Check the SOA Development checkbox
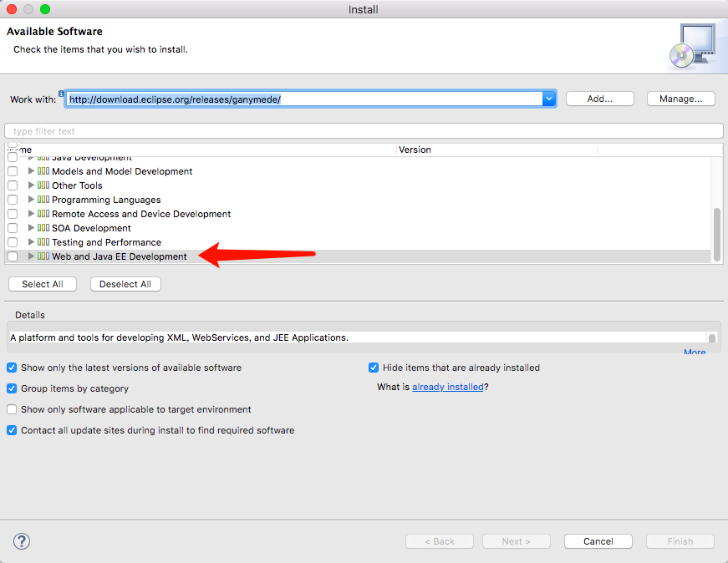 tap(13, 228)
